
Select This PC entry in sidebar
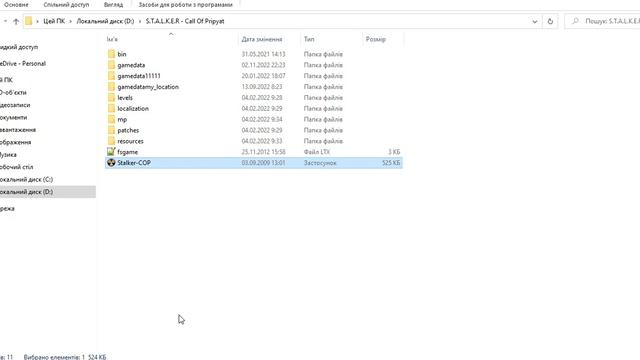[6, 80]
